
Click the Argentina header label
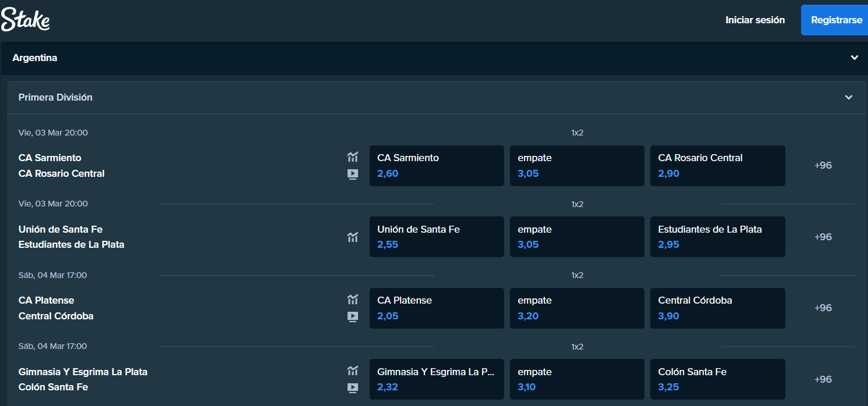point(35,58)
